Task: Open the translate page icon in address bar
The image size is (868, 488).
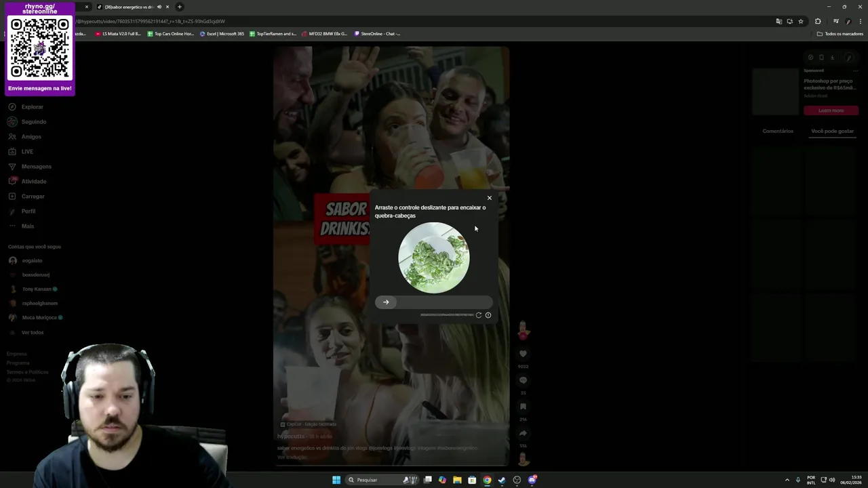Action: coord(778,22)
